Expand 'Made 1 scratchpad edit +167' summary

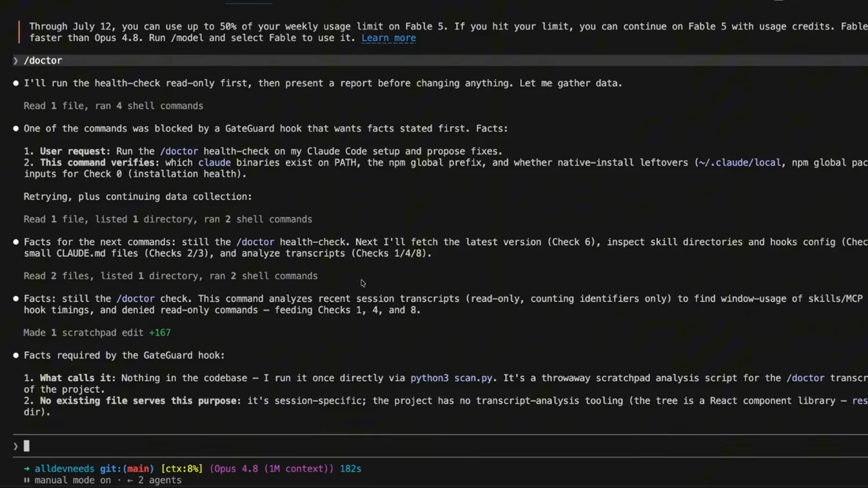[x=97, y=332]
